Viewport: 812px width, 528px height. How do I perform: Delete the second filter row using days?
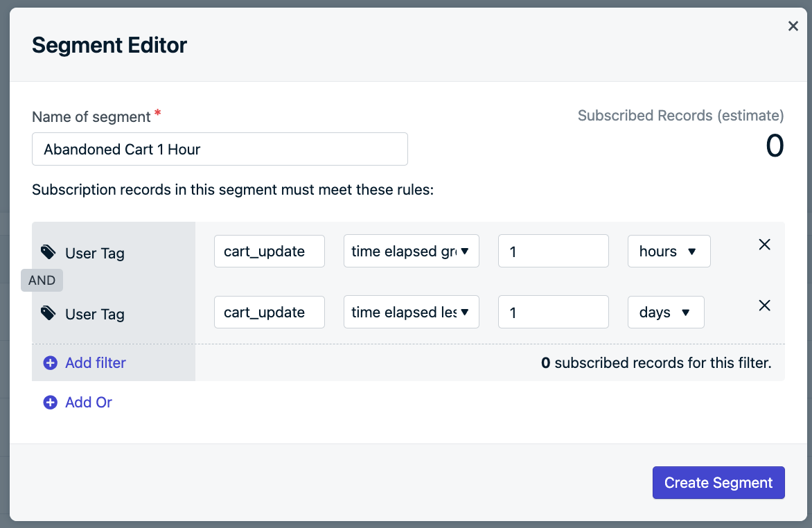764,306
